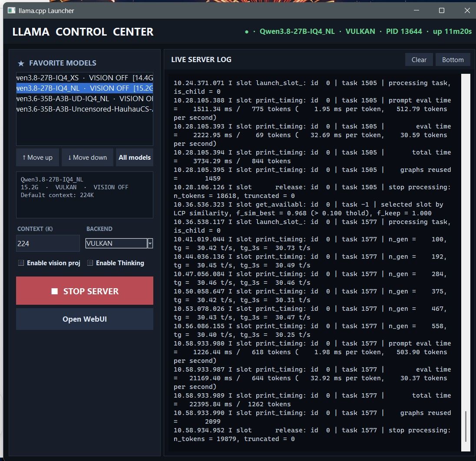The height and width of the screenshot is (461, 476).
Task: Click log line 'n_tokens = 19879, truncated = 0'
Action: point(234,439)
